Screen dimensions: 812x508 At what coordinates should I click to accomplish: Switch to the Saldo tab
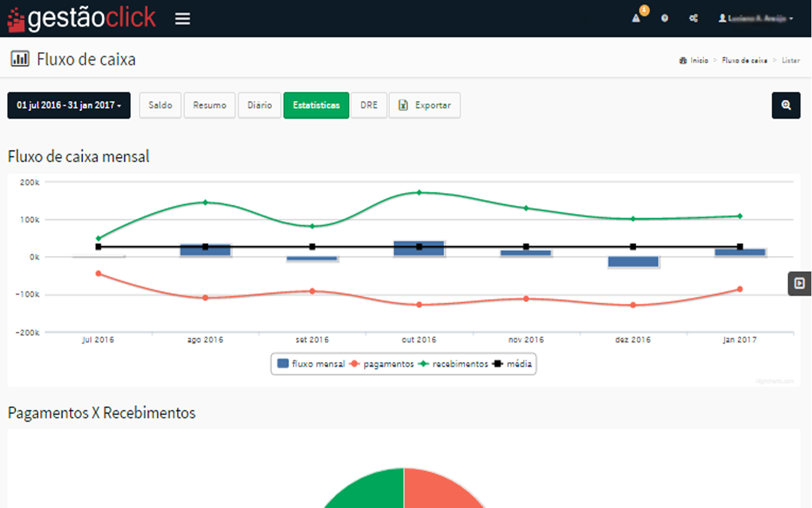pos(160,105)
